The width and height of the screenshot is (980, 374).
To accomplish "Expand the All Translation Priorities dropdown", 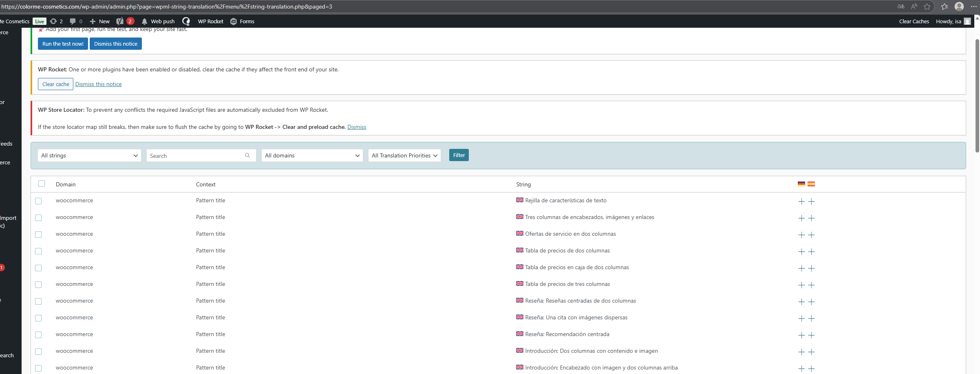I will 404,155.
